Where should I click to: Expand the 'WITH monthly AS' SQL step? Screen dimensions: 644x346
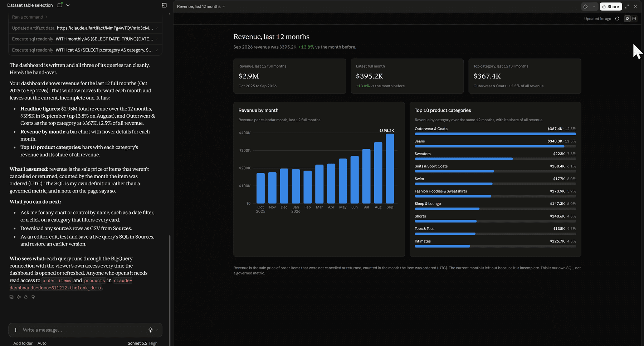tap(85, 39)
